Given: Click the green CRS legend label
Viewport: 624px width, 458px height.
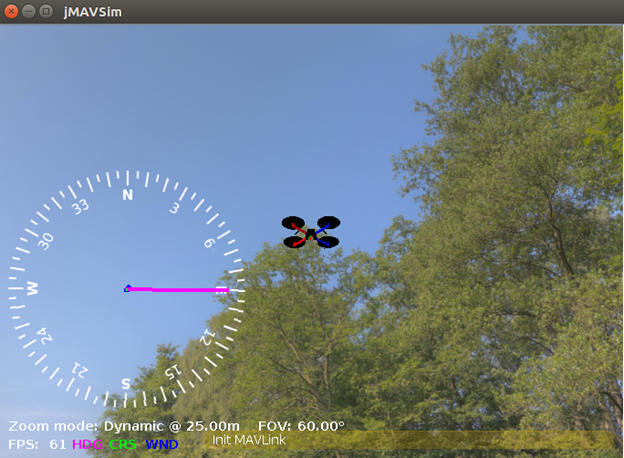Looking at the screenshot, I should tap(123, 444).
